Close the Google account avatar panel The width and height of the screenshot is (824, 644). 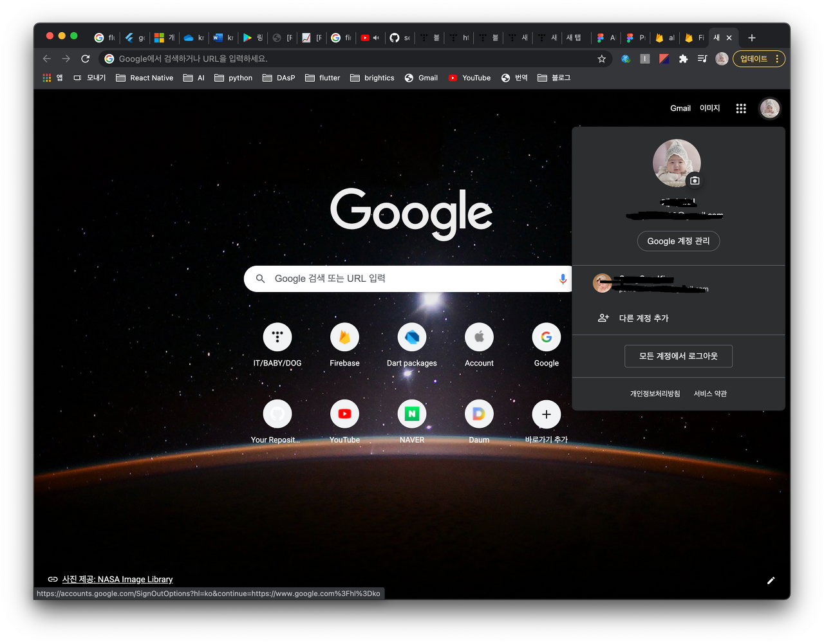coord(769,108)
